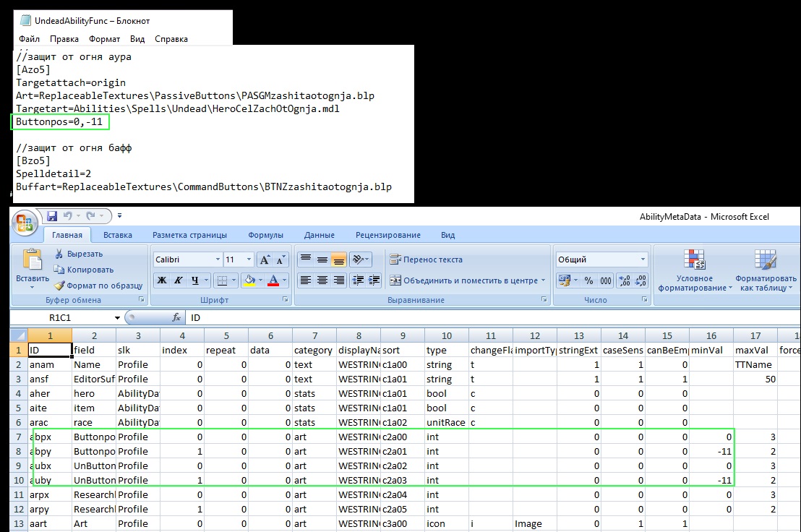This screenshot has height=532, width=801.
Task: Toggle bold Ж formatting
Action: click(x=162, y=280)
